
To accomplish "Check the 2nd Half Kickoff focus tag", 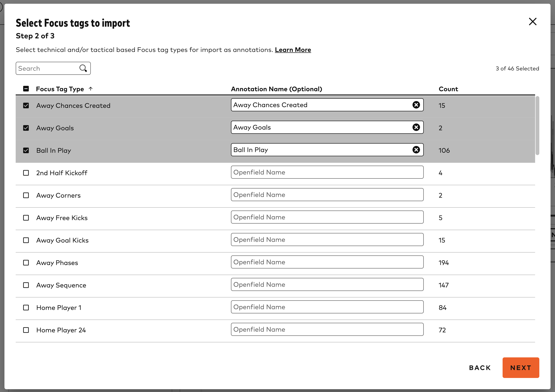I will coord(26,173).
